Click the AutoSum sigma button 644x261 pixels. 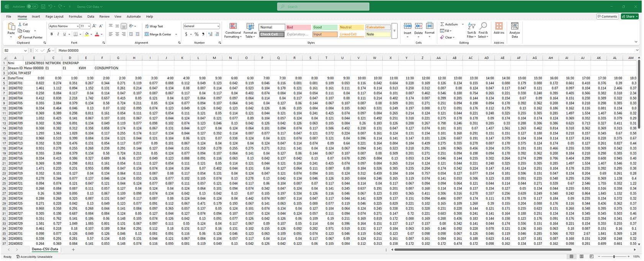tap(449, 24)
